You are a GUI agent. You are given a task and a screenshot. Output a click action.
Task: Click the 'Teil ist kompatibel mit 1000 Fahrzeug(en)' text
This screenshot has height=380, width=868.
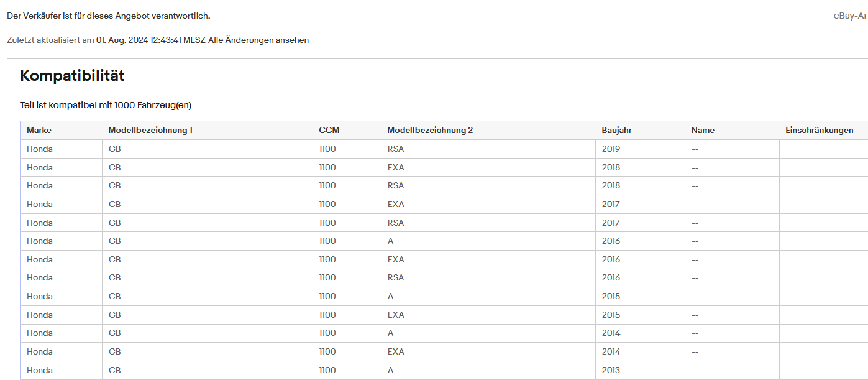coord(106,106)
